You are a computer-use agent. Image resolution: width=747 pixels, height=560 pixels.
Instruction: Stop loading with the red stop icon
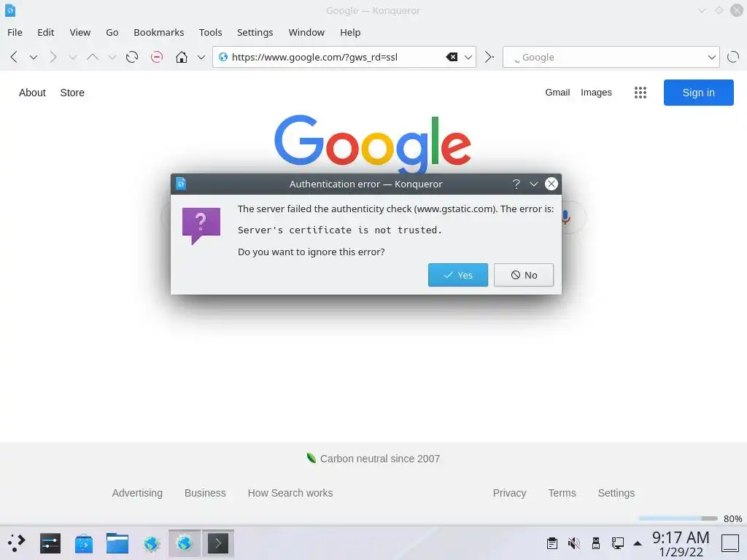click(x=156, y=57)
